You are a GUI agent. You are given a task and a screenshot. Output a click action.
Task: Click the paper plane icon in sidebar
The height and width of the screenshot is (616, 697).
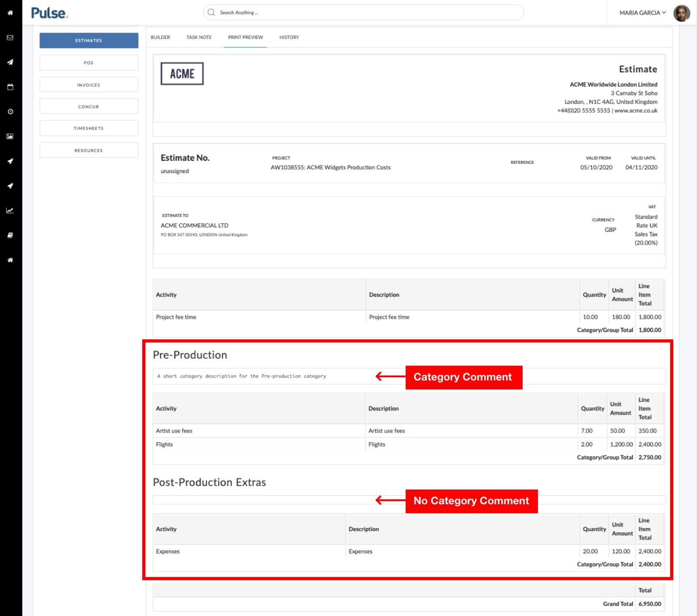click(x=10, y=62)
